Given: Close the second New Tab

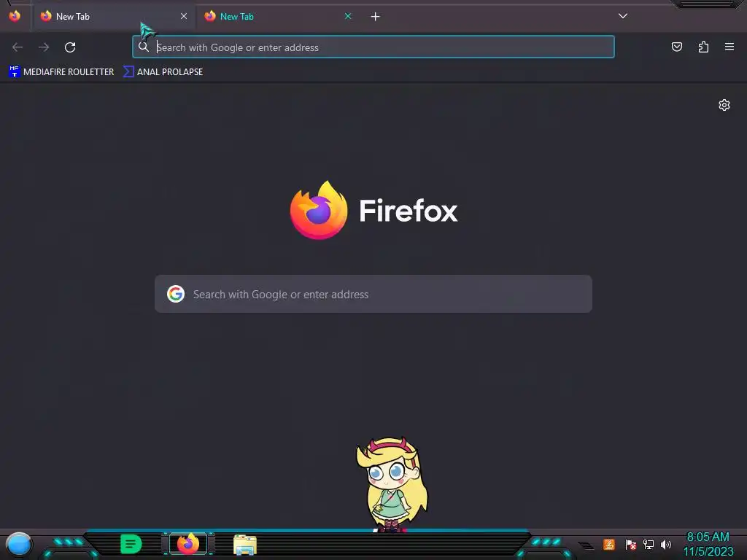Looking at the screenshot, I should point(348,16).
